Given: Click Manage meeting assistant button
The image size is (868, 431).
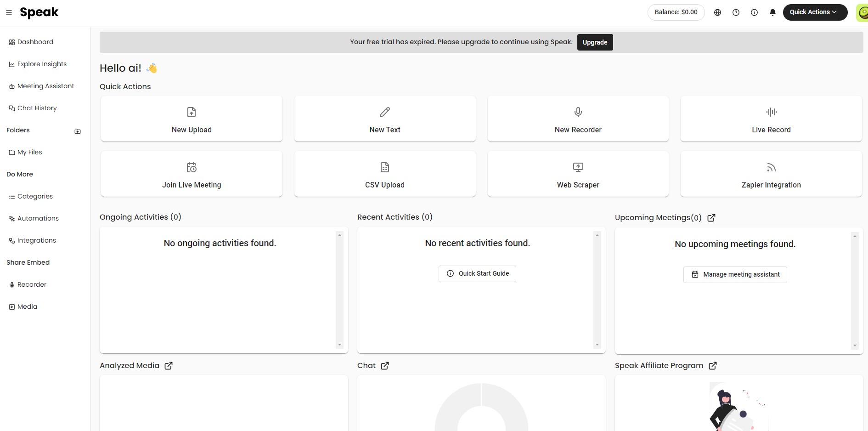Looking at the screenshot, I should pos(735,275).
